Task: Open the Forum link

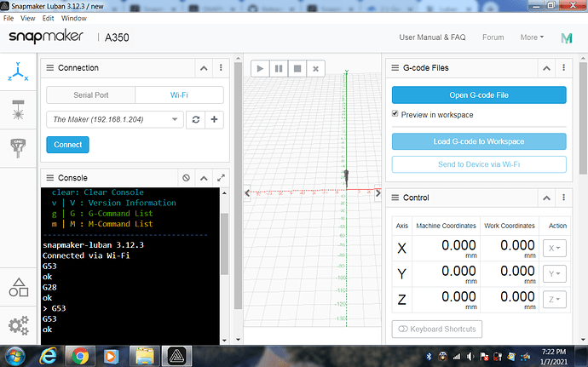Action: coord(493,37)
